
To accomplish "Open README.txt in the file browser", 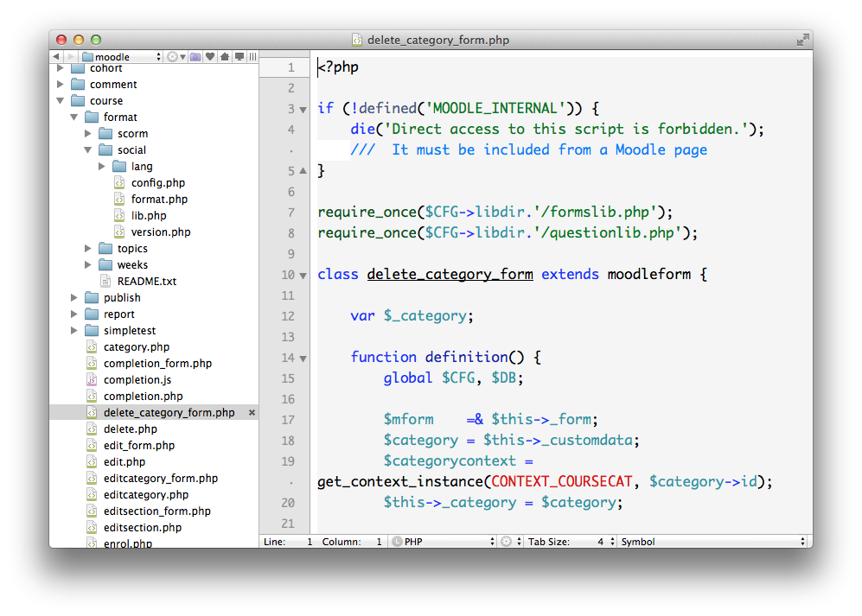I will tap(147, 282).
